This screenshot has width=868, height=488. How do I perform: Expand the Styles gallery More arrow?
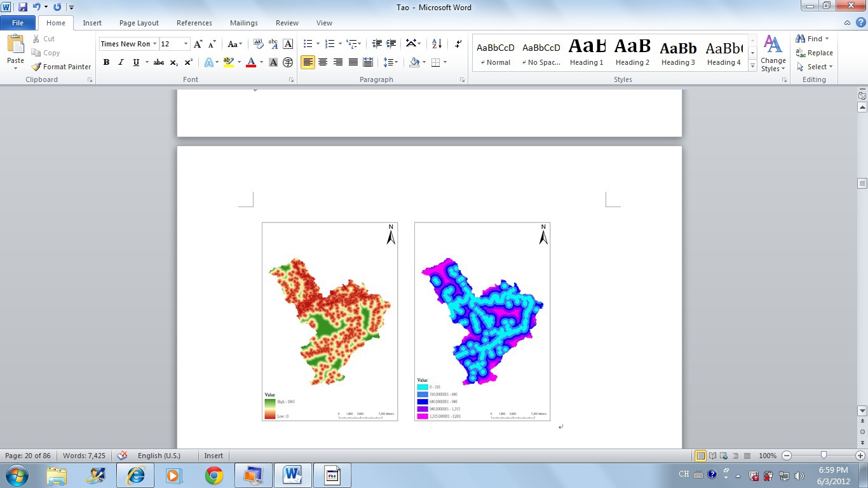[x=753, y=66]
